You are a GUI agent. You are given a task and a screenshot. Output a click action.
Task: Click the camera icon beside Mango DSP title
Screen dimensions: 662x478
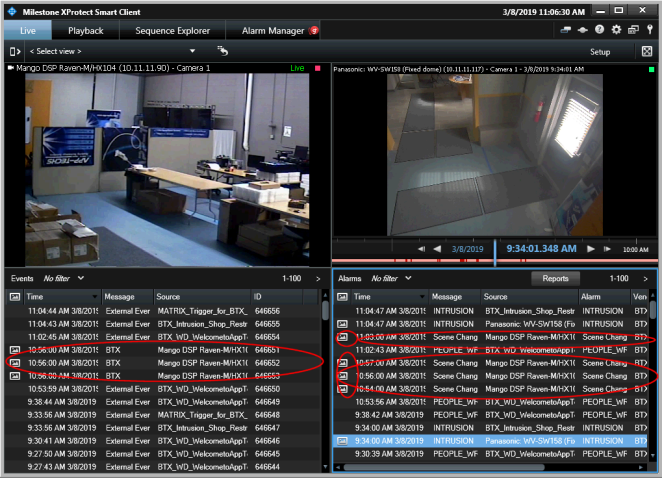pos(11,68)
